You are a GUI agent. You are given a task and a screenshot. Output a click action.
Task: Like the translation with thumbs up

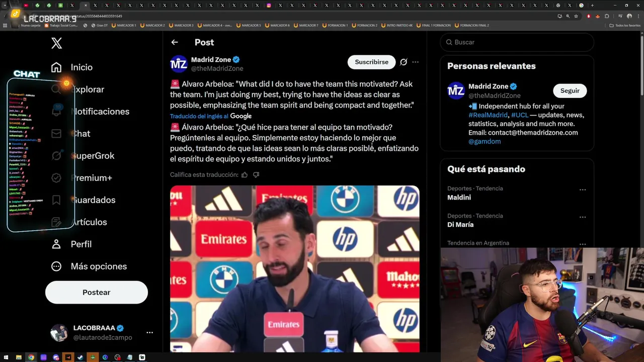(245, 174)
